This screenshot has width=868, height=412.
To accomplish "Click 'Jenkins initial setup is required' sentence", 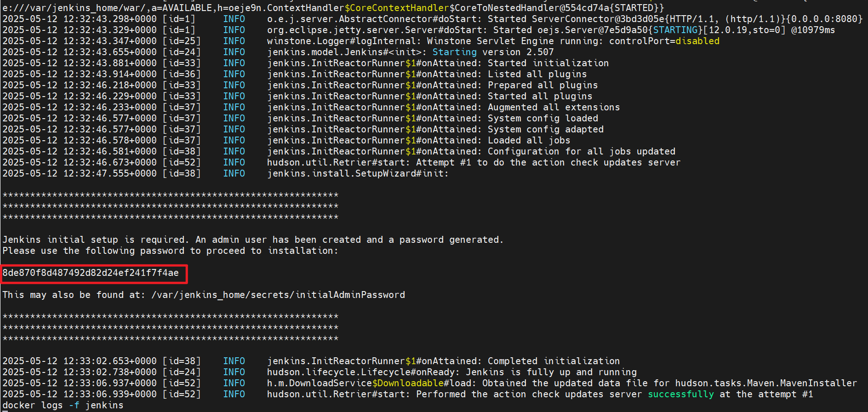I will [x=95, y=240].
